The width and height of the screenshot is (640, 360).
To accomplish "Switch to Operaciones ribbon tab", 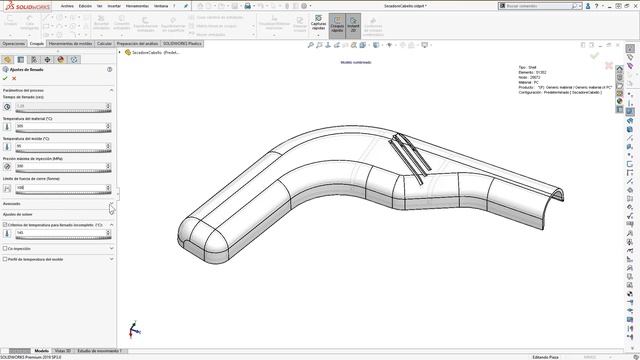I will 14,44.
